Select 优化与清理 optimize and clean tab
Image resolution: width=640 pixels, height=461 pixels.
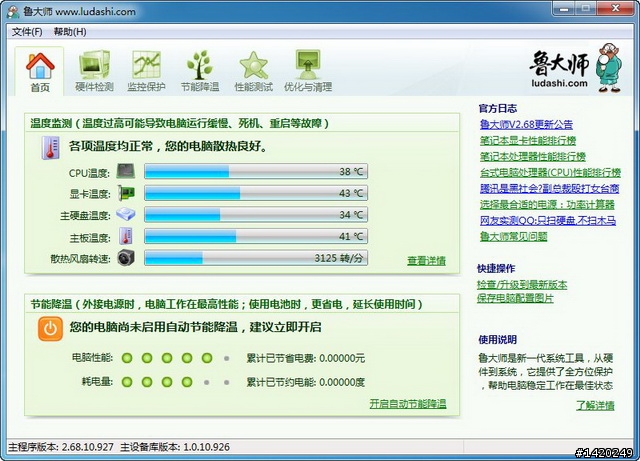[x=308, y=72]
